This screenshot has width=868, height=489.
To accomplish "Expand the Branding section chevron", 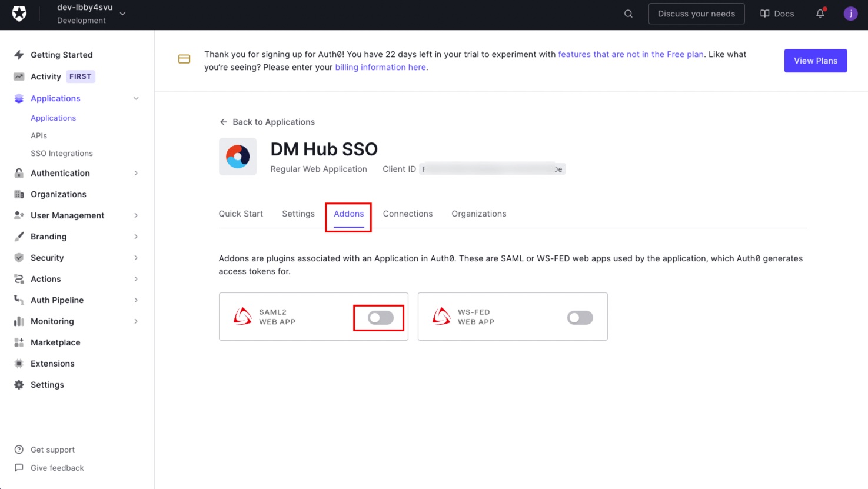I will point(136,237).
